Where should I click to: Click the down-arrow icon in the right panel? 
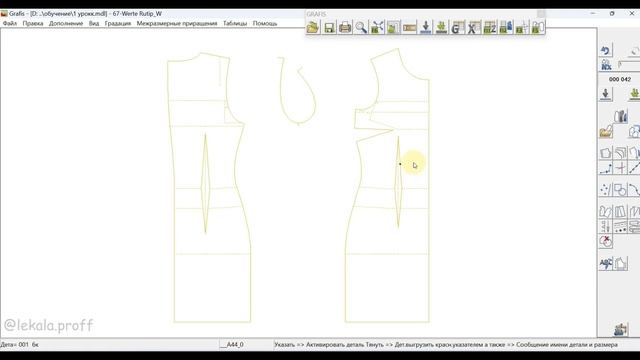pyautogui.click(x=606, y=94)
